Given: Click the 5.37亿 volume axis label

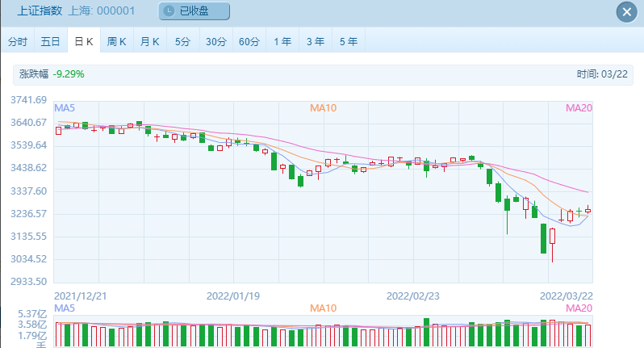Looking at the screenshot, I should (x=32, y=314).
